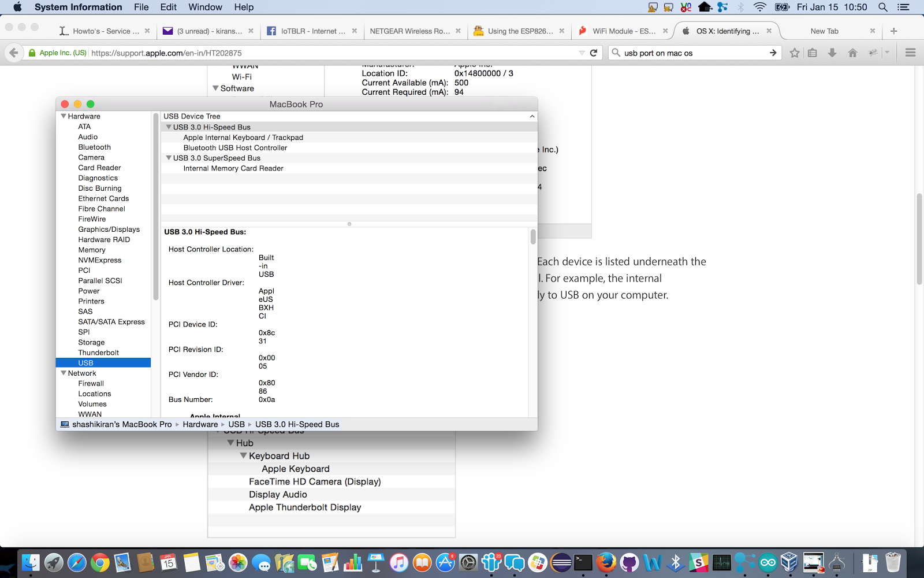
Task: Collapse USB 3.0 SuperSpeed Bus tree node
Action: click(x=169, y=158)
